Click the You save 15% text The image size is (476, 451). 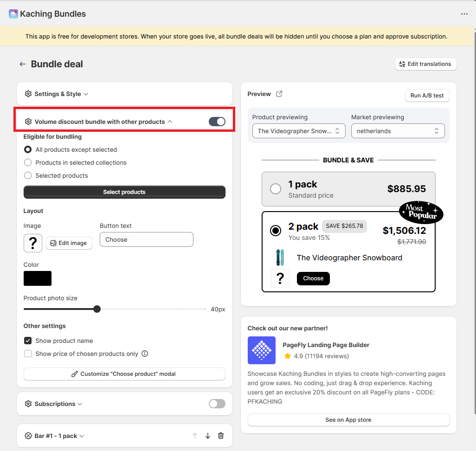(x=309, y=238)
